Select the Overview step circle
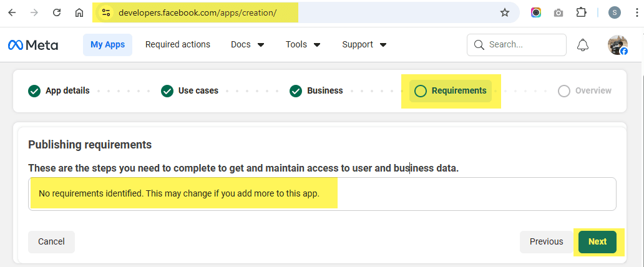 tap(564, 91)
